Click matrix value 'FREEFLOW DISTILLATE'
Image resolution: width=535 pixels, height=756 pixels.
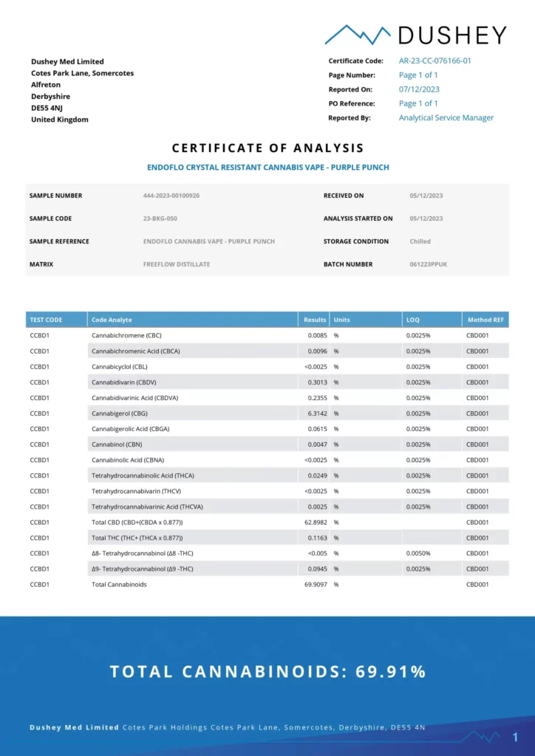tap(177, 264)
